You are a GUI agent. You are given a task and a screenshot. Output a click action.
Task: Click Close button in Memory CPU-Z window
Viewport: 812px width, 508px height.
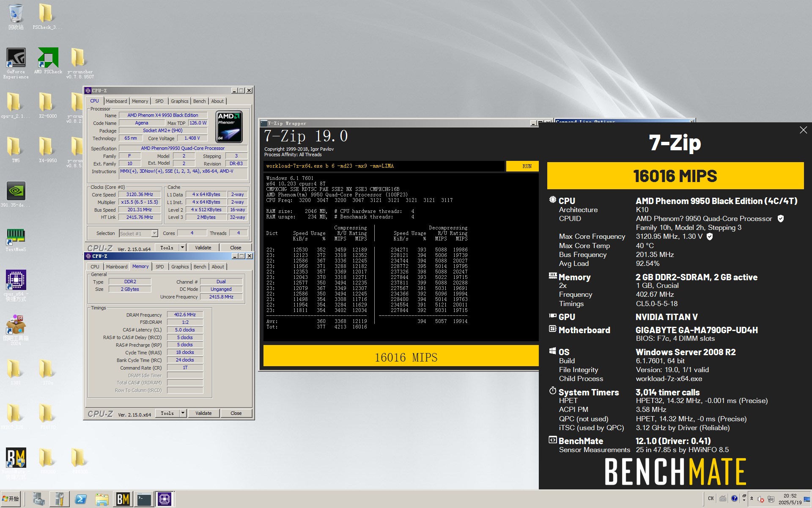(x=236, y=413)
